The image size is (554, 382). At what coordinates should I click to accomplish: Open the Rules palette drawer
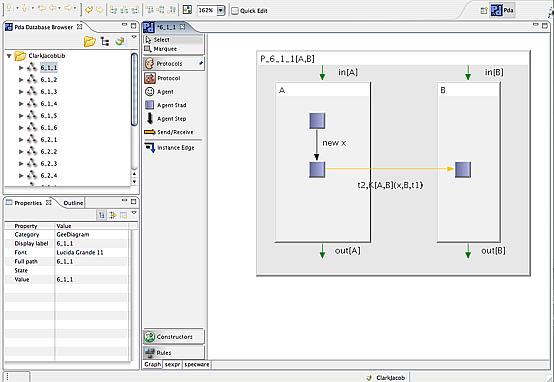pos(173,352)
